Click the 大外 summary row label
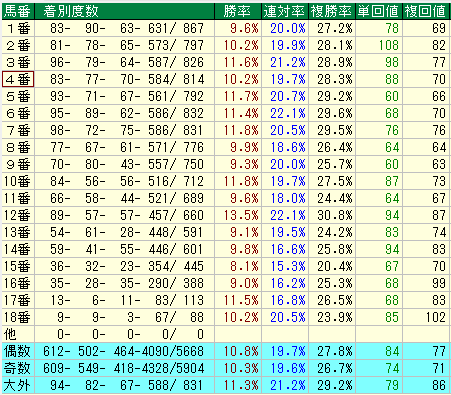Image resolution: width=451 pixels, height=395 pixels. pyautogui.click(x=18, y=385)
